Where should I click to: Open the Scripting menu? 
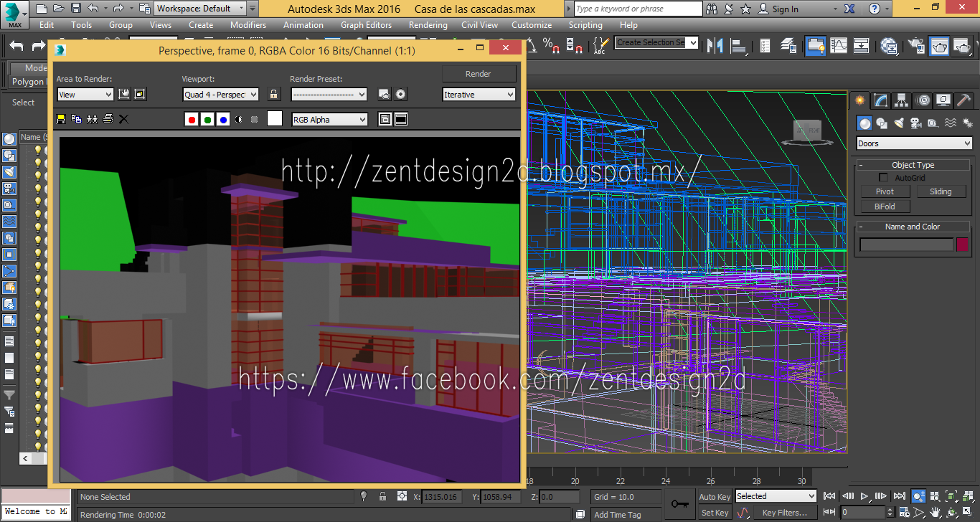(x=585, y=24)
